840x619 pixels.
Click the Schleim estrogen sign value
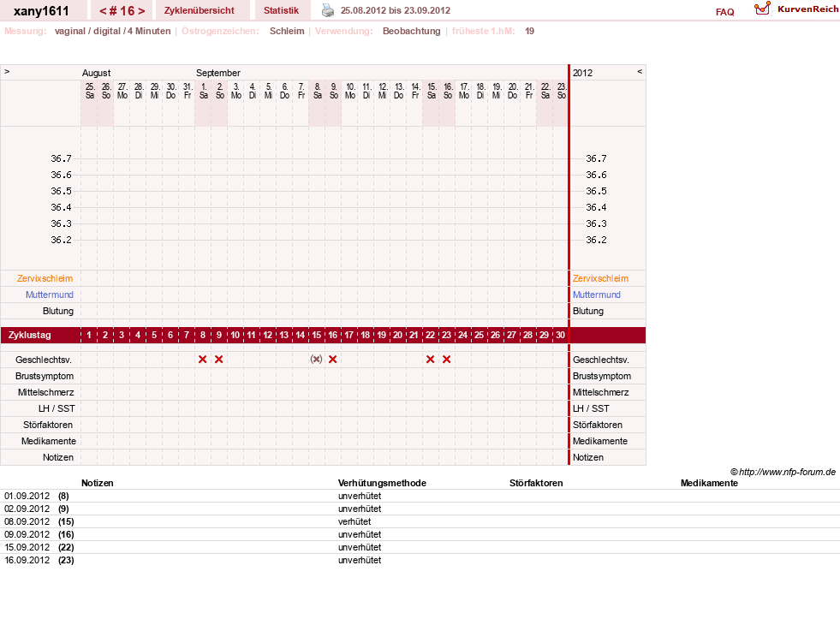[x=287, y=31]
